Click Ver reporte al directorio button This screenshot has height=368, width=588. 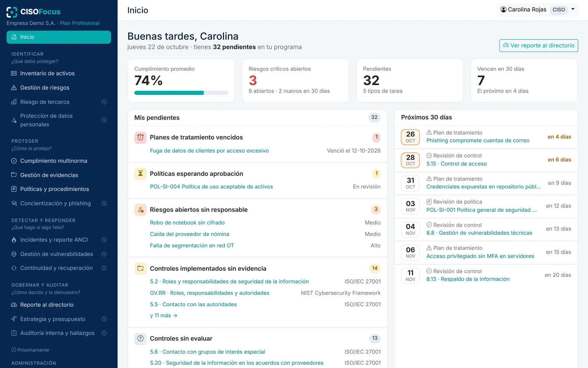538,46
